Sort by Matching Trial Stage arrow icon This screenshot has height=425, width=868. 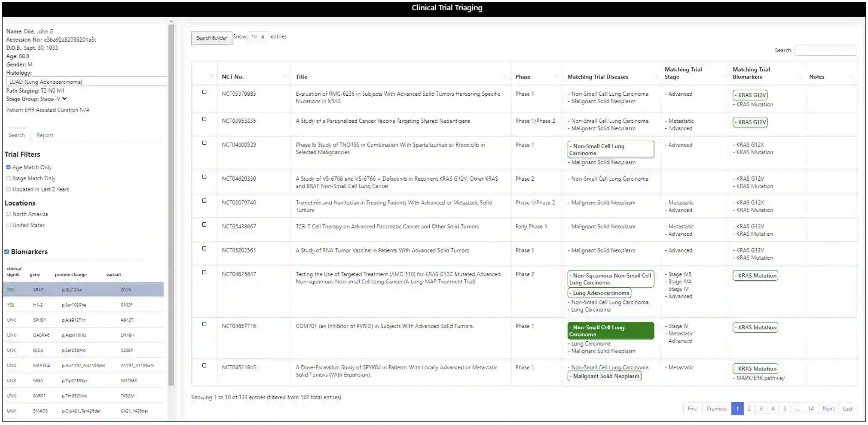[x=722, y=76]
